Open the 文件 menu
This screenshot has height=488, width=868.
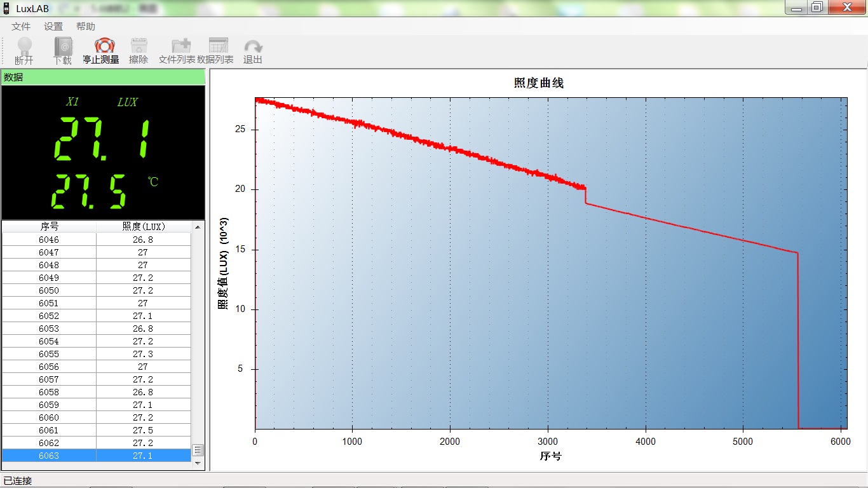coord(21,27)
